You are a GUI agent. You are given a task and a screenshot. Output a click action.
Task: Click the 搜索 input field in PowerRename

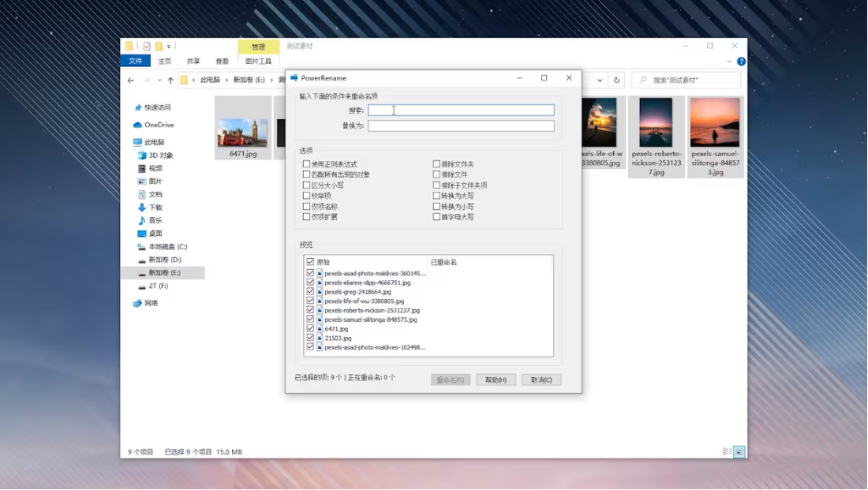[461, 110]
